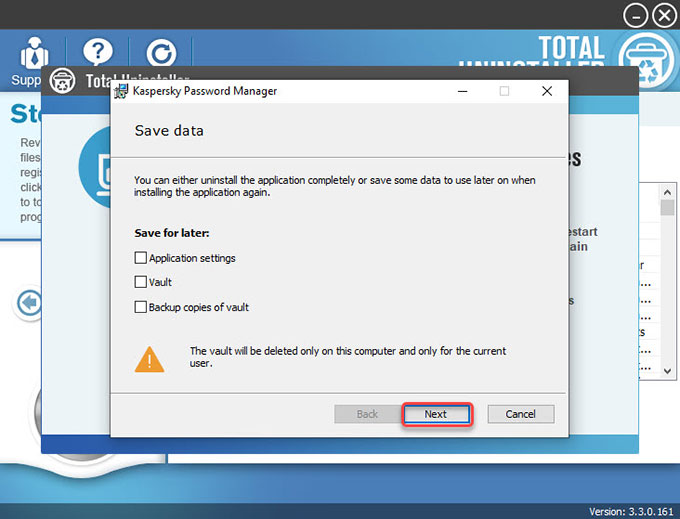The height and width of the screenshot is (519, 680).
Task: Open the Help question mark icon
Action: click(x=98, y=52)
